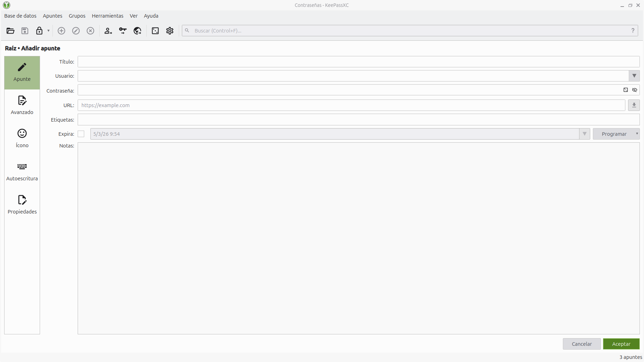Generate password using dice icon in Contraseña field
Screen dimensions: 644x362
626,90
